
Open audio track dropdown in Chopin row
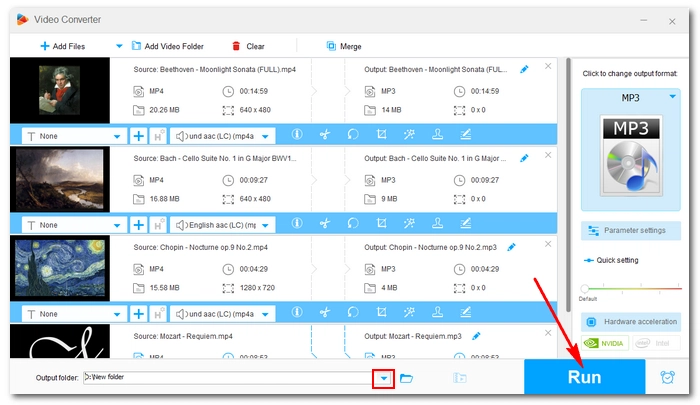tap(222, 313)
